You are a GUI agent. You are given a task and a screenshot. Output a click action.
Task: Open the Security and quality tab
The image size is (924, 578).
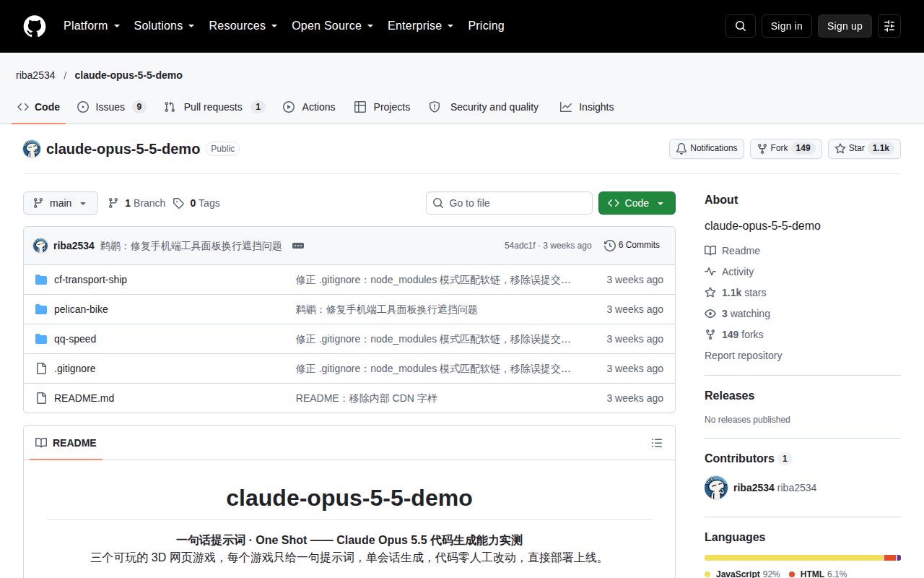click(x=484, y=107)
